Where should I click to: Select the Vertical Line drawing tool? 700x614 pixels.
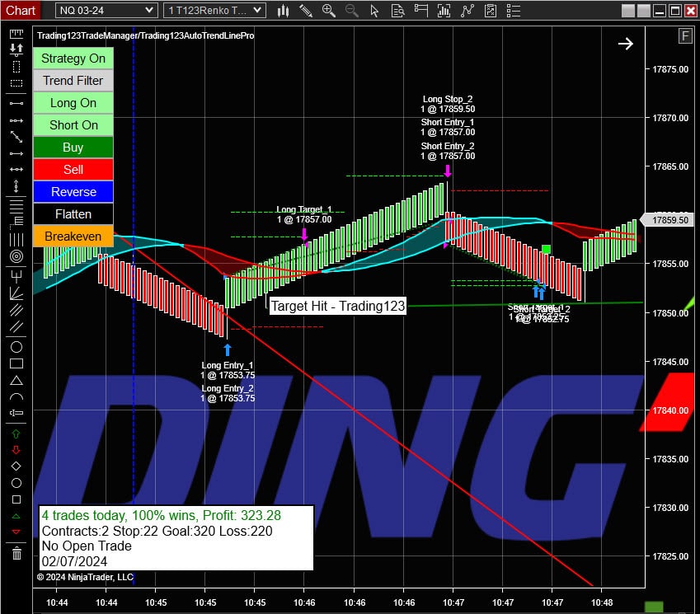tap(16, 185)
